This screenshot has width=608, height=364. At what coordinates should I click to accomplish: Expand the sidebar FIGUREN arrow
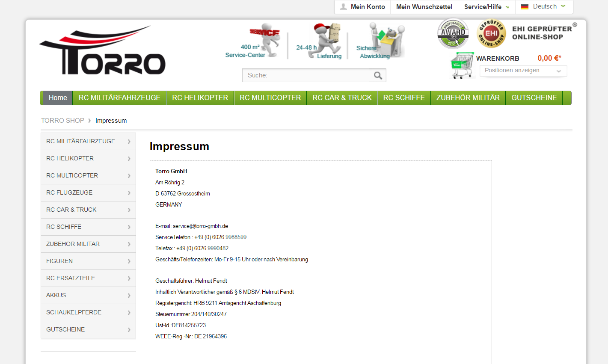pyautogui.click(x=129, y=261)
